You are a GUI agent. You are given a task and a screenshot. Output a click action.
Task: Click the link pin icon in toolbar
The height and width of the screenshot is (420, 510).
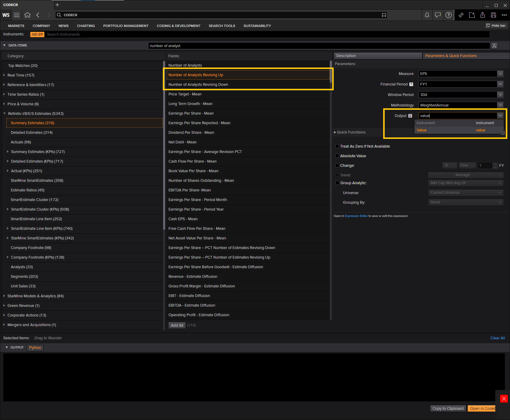point(461,15)
